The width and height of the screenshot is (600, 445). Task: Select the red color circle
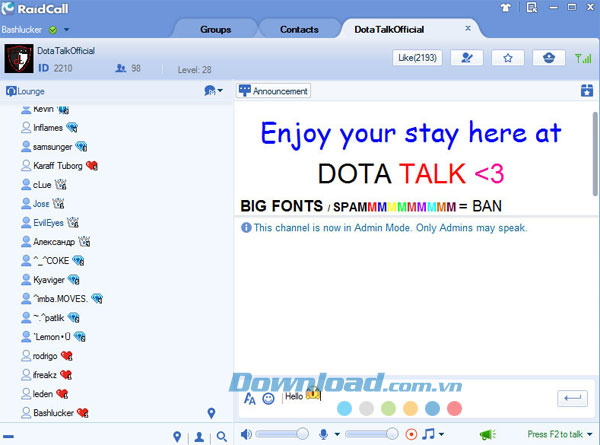point(454,408)
